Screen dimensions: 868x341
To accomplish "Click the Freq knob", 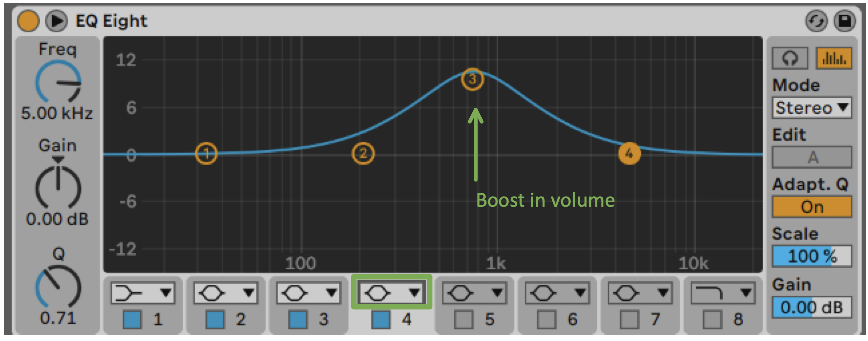I will [x=58, y=83].
